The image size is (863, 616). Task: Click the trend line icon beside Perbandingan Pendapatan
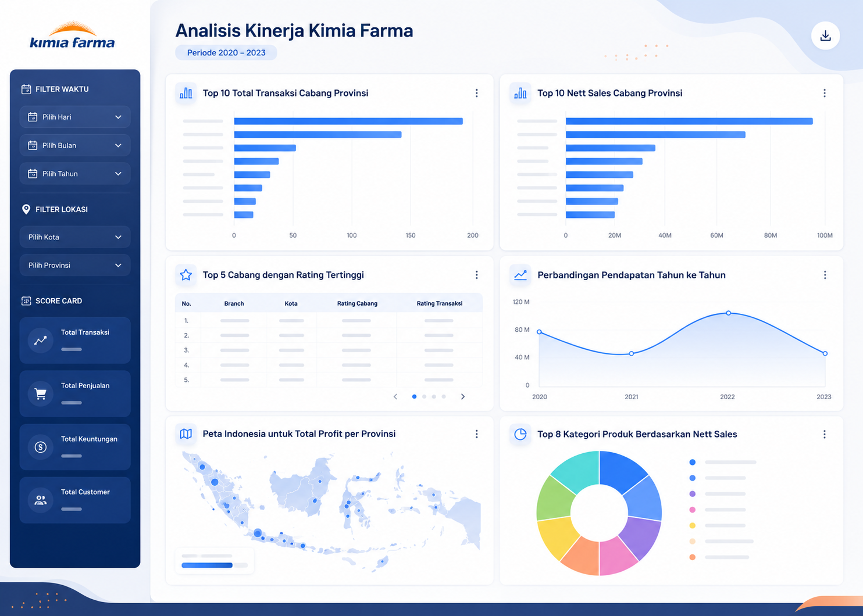pyautogui.click(x=520, y=275)
